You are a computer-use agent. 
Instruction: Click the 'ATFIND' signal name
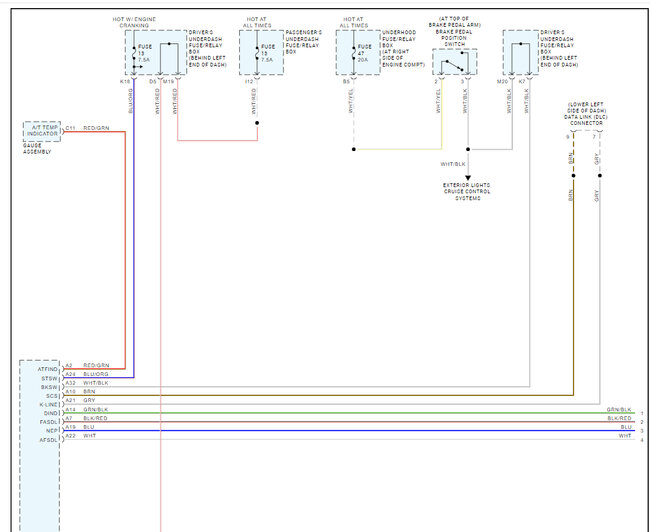click(48, 369)
